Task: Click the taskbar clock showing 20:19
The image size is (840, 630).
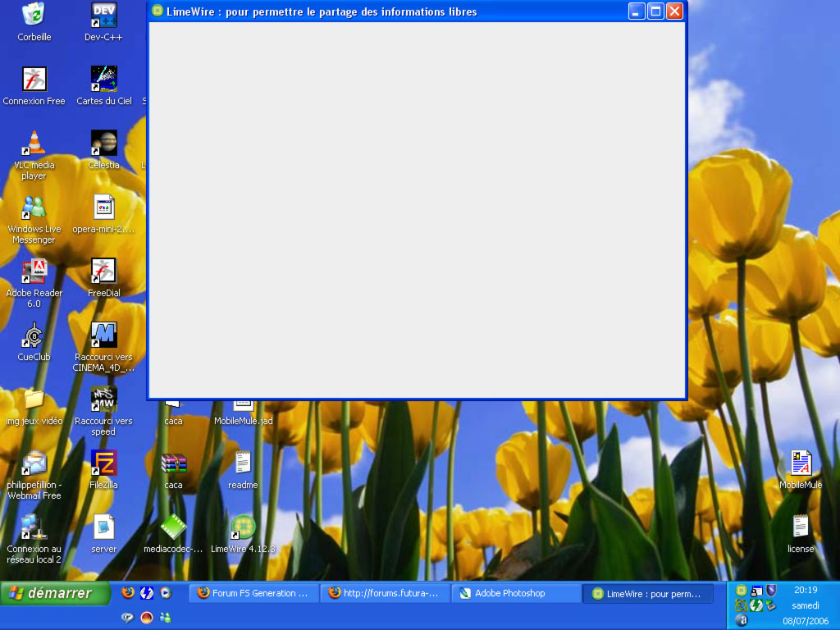Action: pos(806,590)
